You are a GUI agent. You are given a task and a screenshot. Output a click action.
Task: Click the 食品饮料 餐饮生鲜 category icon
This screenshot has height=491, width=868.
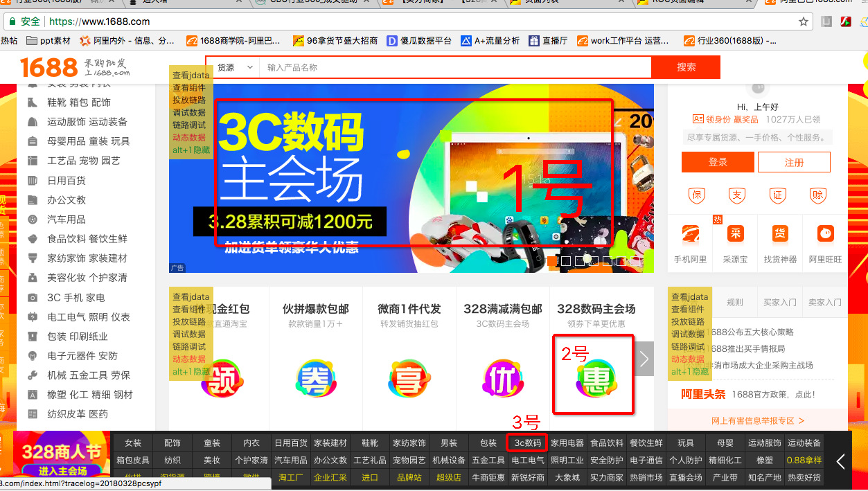point(33,239)
